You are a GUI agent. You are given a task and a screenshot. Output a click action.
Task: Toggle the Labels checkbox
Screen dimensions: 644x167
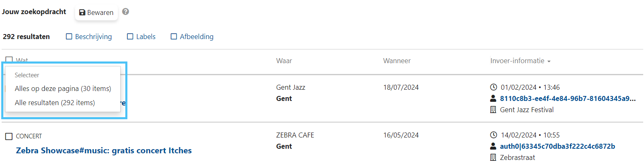130,37
